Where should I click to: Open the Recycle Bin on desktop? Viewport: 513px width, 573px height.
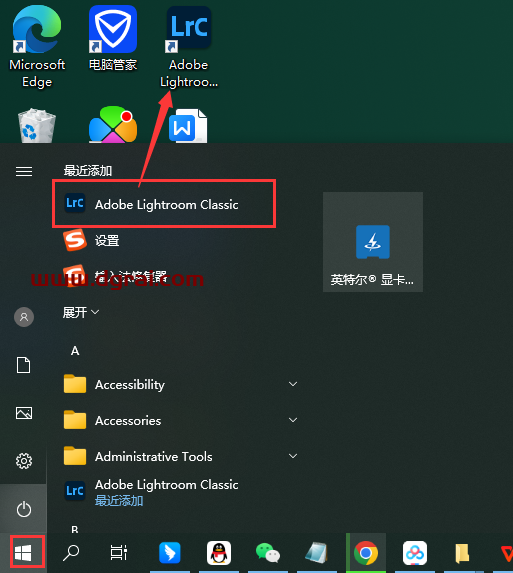tap(37, 125)
